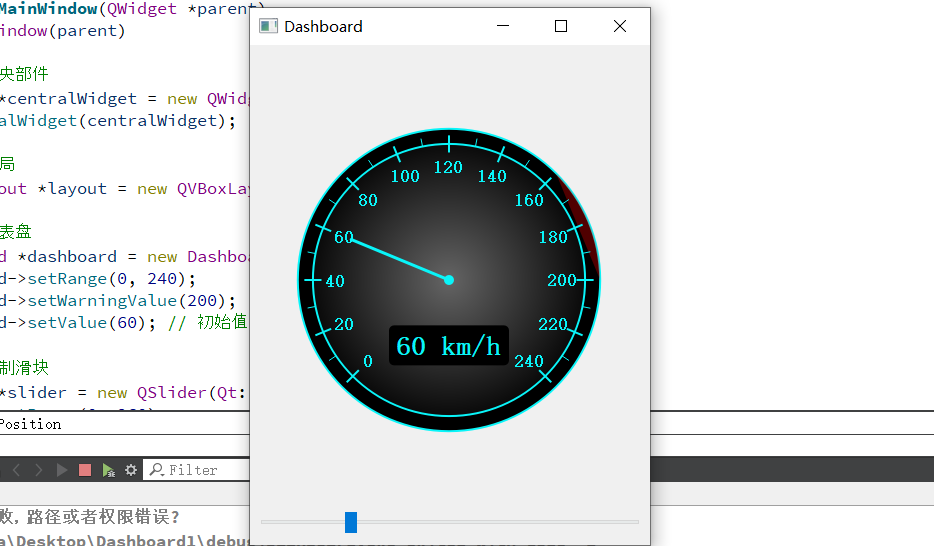Viewport: 934px width, 546px height.
Task: Click the "indow(parent)" code line
Action: click(63, 31)
